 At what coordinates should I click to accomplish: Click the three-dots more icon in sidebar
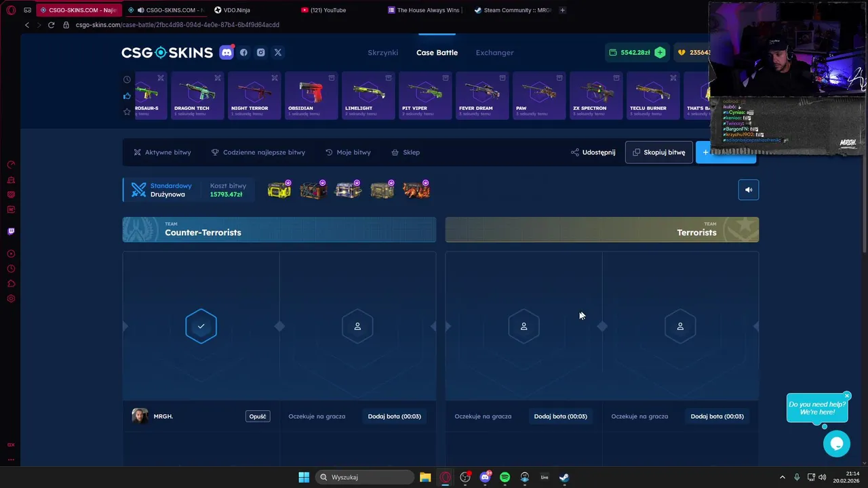click(11, 460)
